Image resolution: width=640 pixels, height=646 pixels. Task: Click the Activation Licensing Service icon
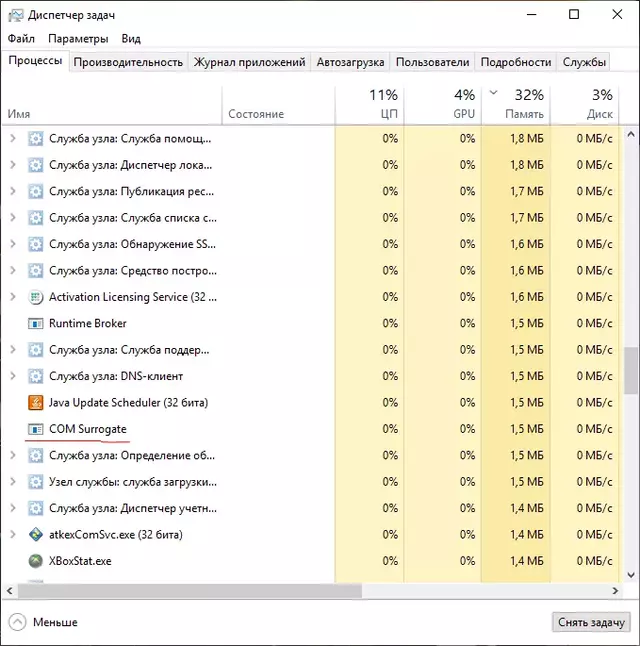(36, 297)
